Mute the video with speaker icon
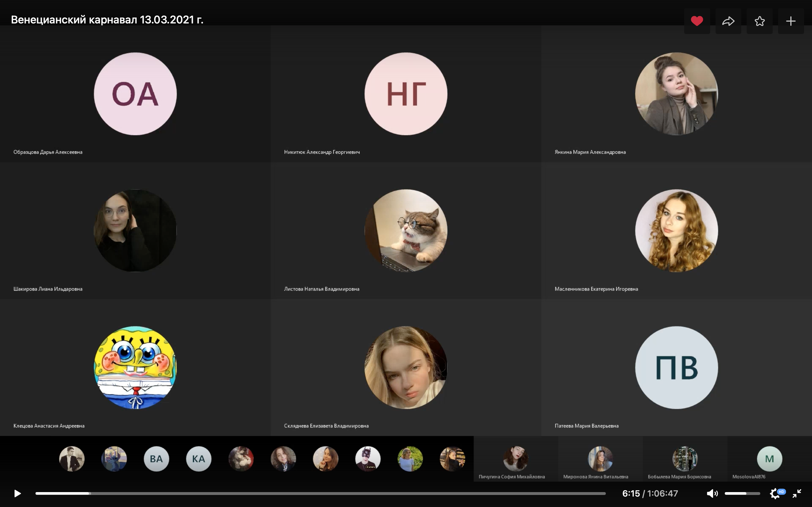 click(711, 493)
